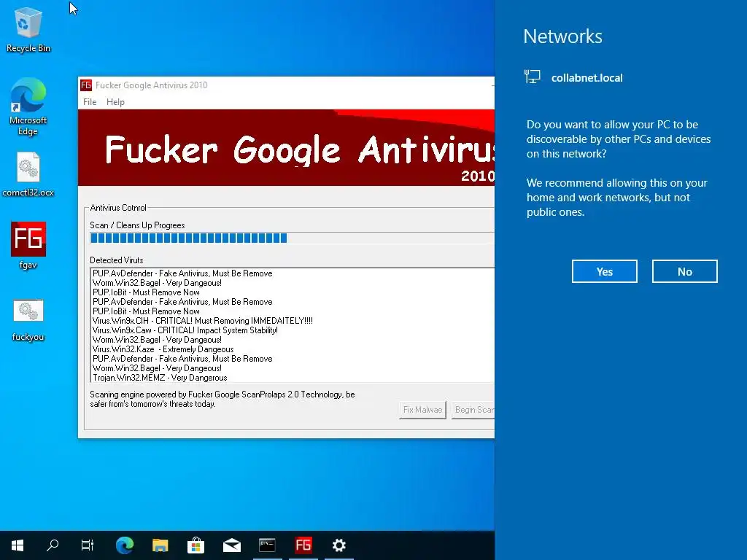Open File Explorer from the taskbar
Viewport: 747px width, 560px height.
160,545
